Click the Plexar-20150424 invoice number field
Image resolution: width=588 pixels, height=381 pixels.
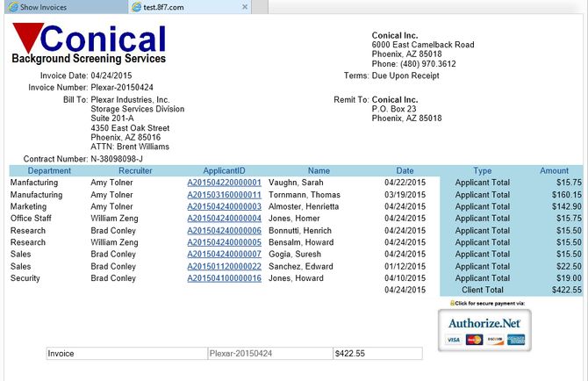coord(270,353)
